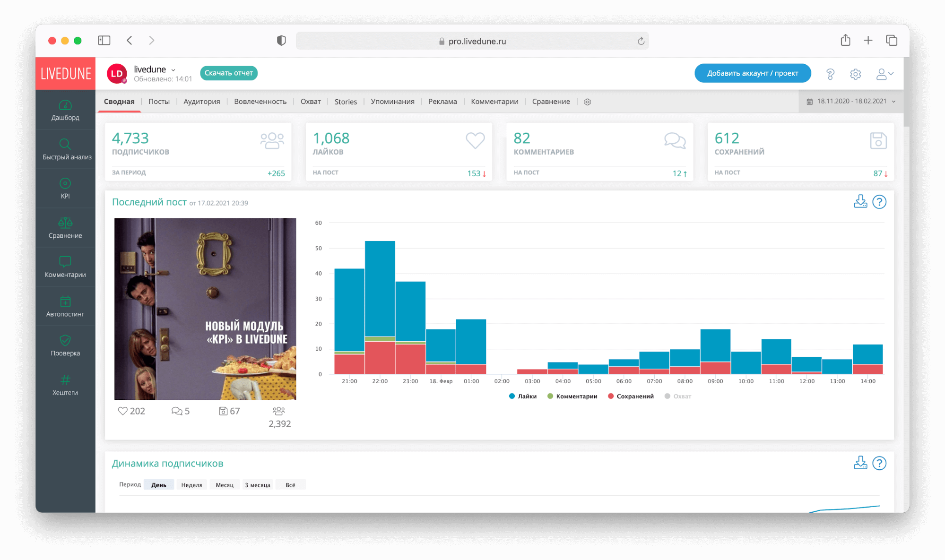Open help for Динамика подписчиков
945x560 pixels.
879,463
